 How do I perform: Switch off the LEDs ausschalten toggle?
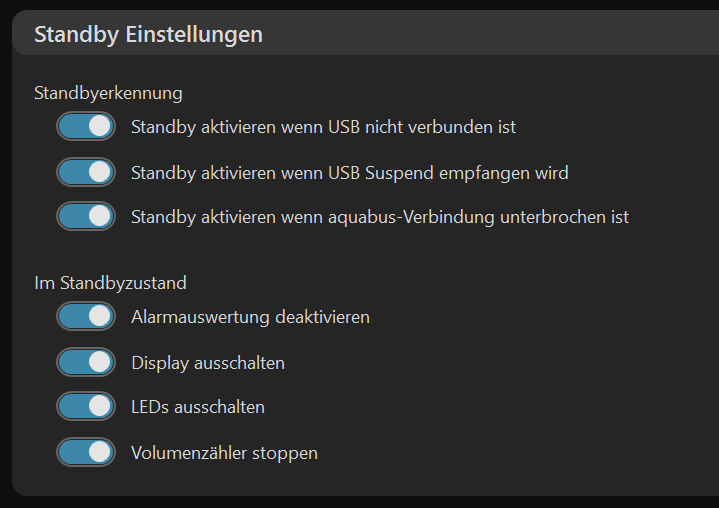coord(86,407)
